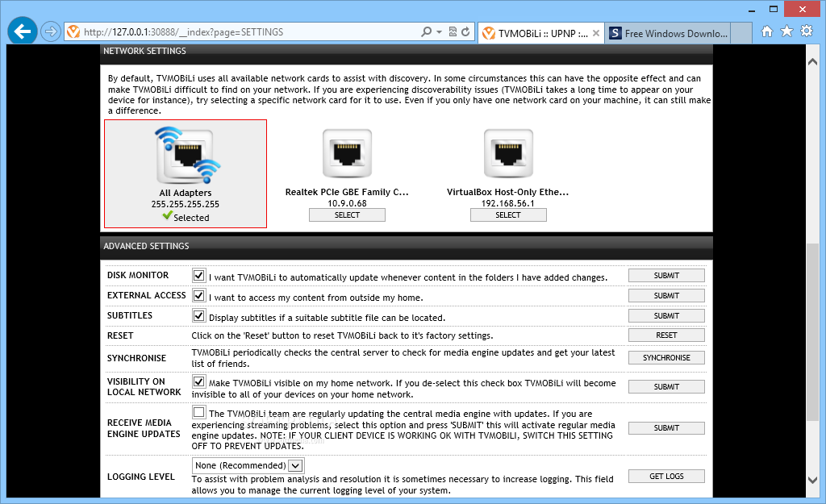Viewport: 826px width, 504px height.
Task: Switch to Free Windows Downloads tab
Action: (x=668, y=33)
